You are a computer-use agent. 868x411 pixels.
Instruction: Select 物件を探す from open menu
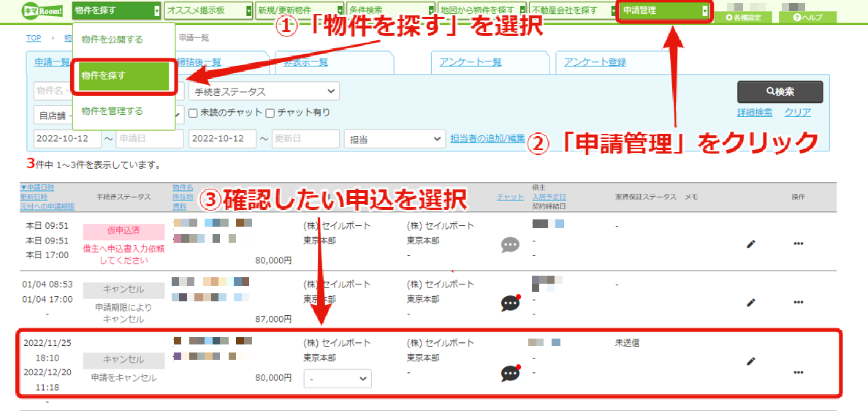tap(123, 76)
